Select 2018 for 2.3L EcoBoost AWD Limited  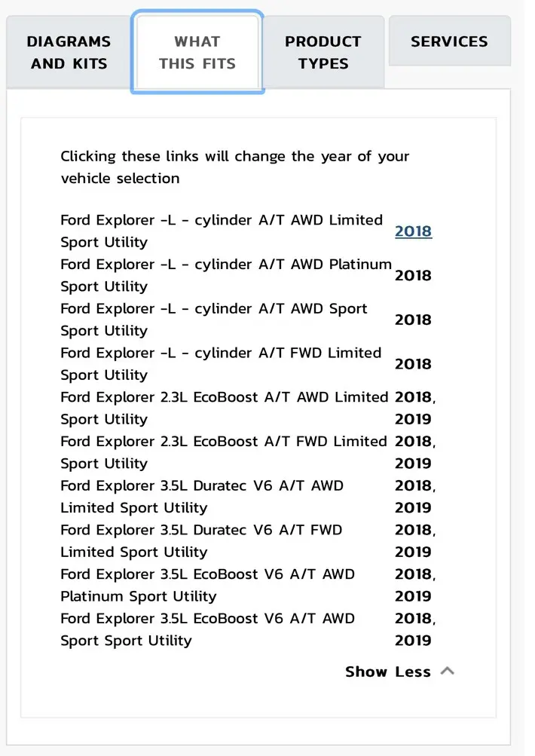pos(413,397)
